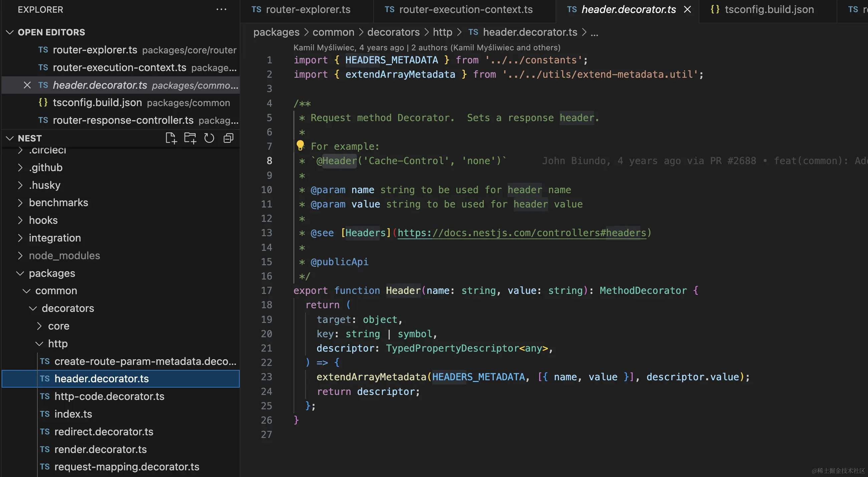This screenshot has height=477, width=868.
Task: Open redirect.decorator.ts in file tree
Action: click(104, 432)
